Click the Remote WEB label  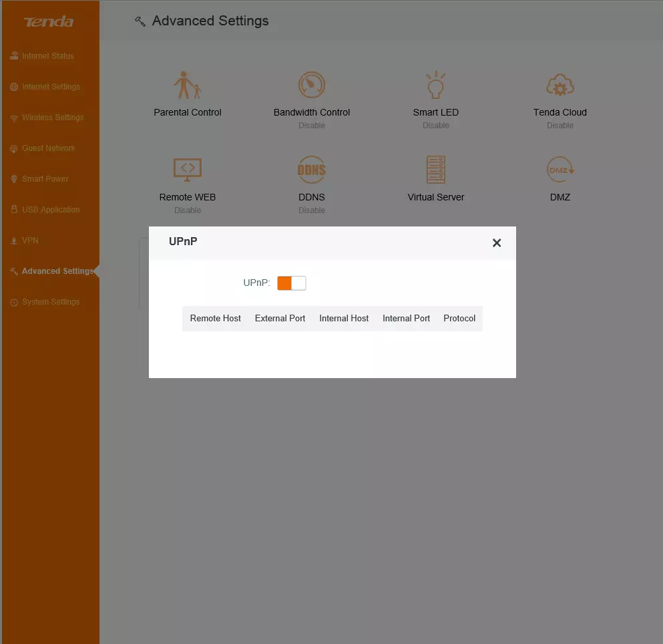[x=188, y=197]
